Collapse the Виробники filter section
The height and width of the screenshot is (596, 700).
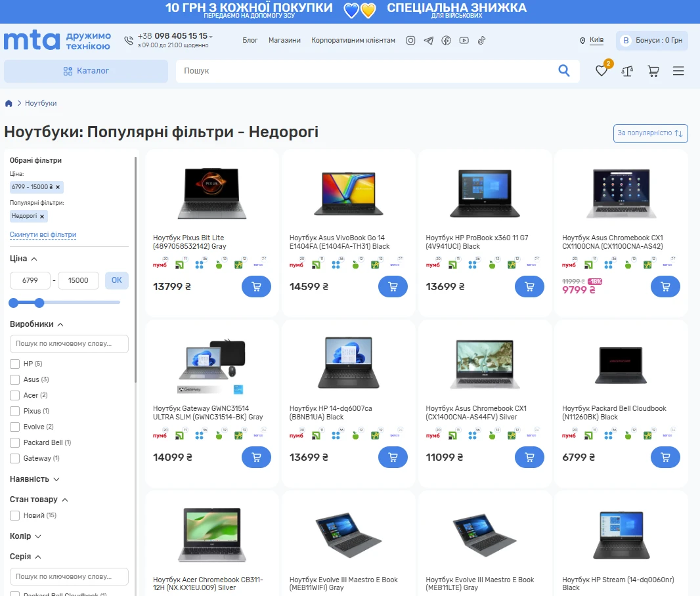click(x=37, y=324)
